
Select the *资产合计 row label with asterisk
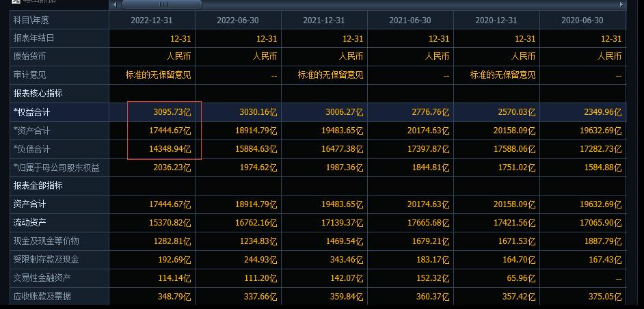click(x=31, y=131)
